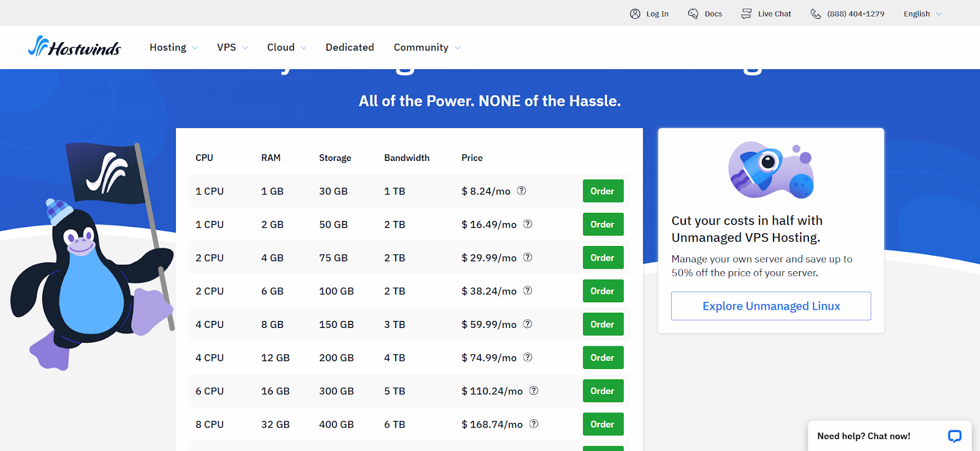Click the Docs icon in top bar

click(x=693, y=13)
